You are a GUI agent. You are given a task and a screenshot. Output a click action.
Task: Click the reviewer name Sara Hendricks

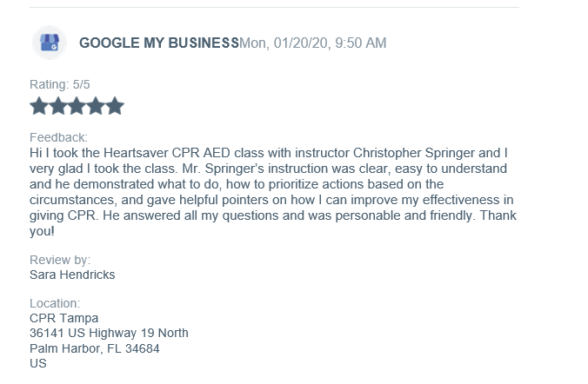tap(72, 275)
